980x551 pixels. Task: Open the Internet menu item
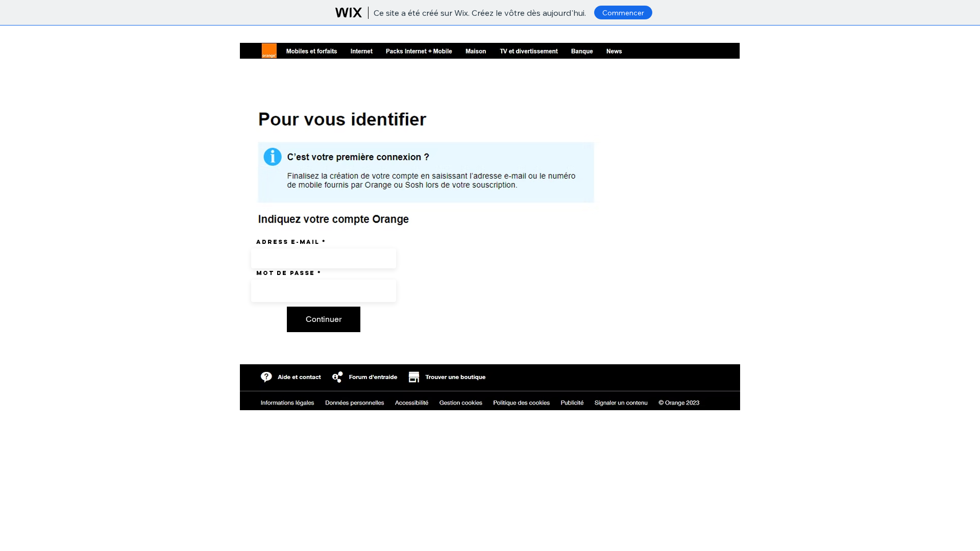tap(361, 51)
